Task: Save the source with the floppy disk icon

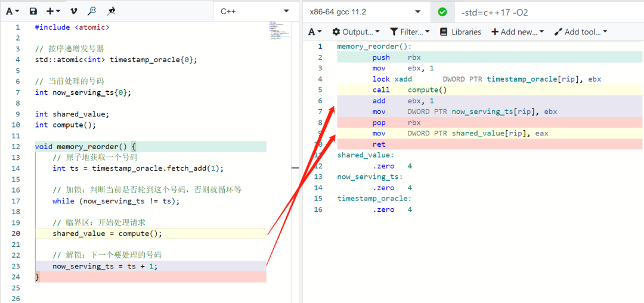Action: [x=33, y=11]
